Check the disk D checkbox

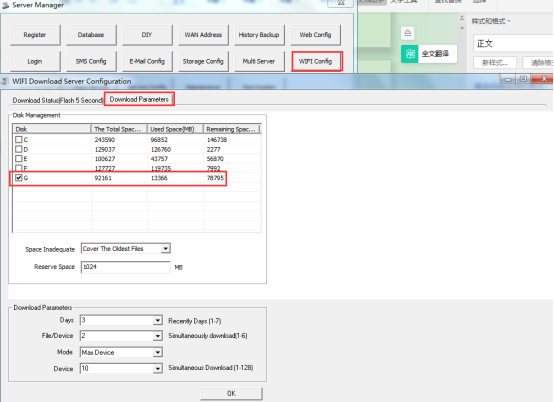pos(19,149)
